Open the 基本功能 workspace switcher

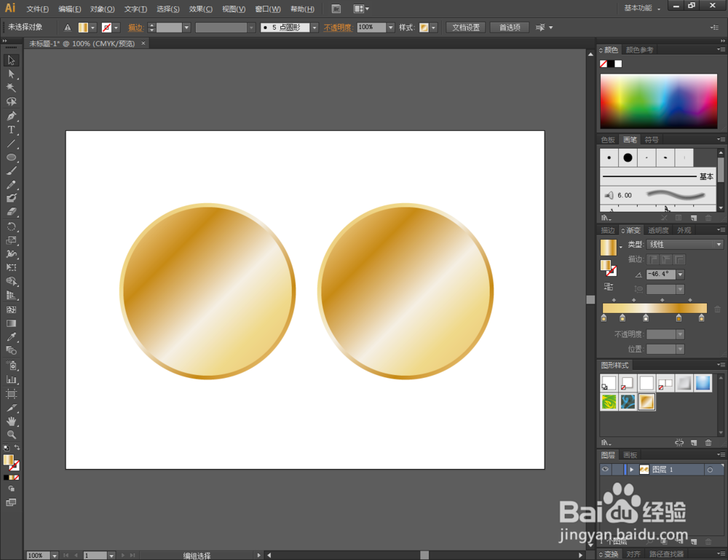(642, 8)
